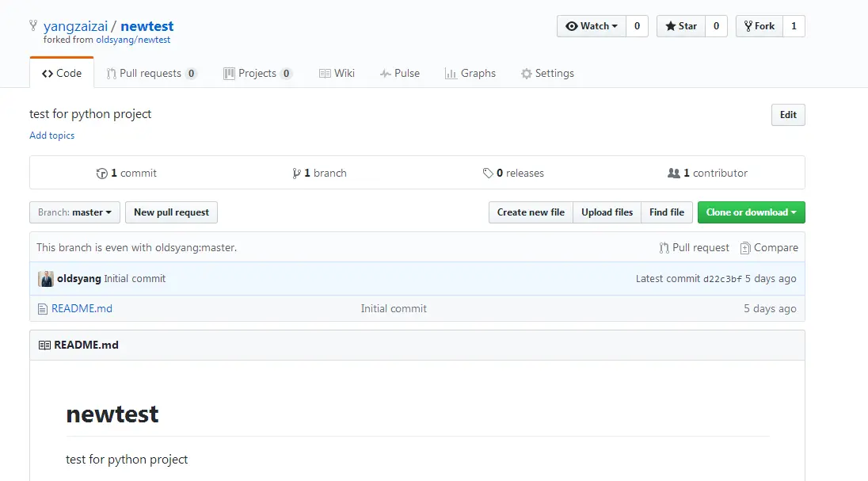Open the oldsyang commit author link
This screenshot has height=481, width=868.
(78, 279)
